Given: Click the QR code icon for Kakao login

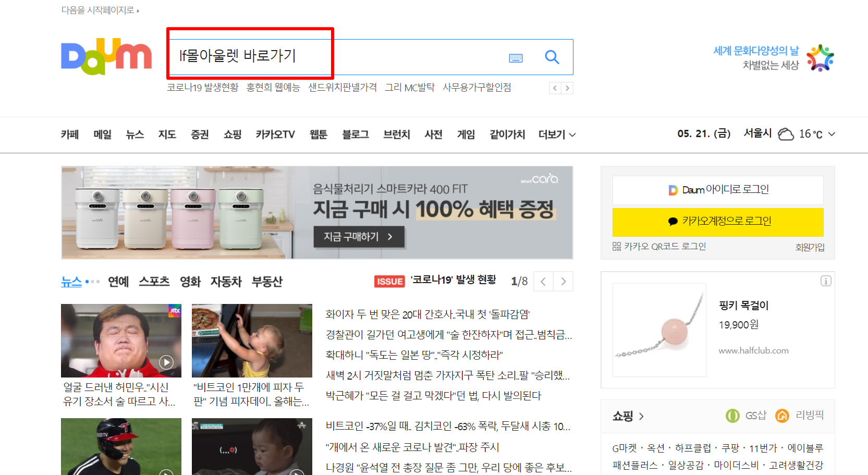Looking at the screenshot, I should point(617,247).
